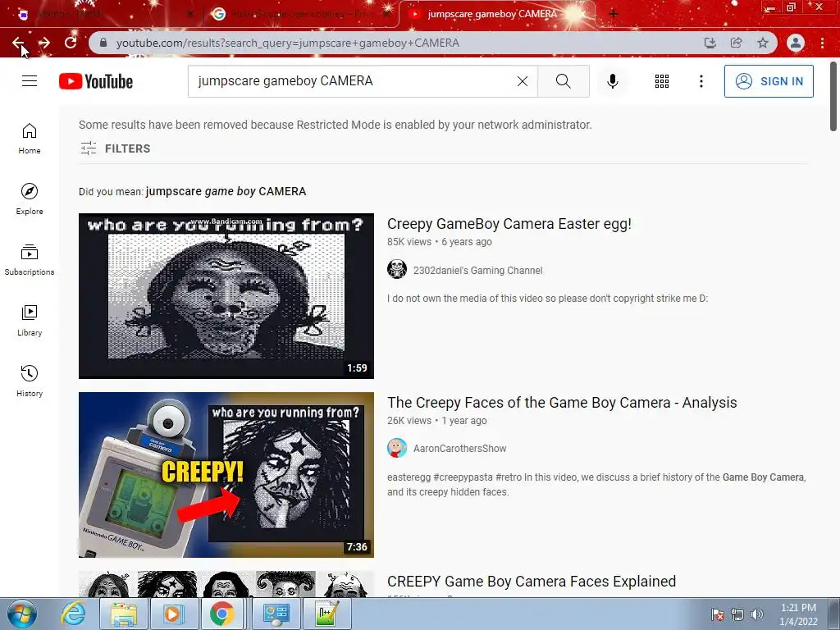Switch to the Google cookies tab

point(300,14)
